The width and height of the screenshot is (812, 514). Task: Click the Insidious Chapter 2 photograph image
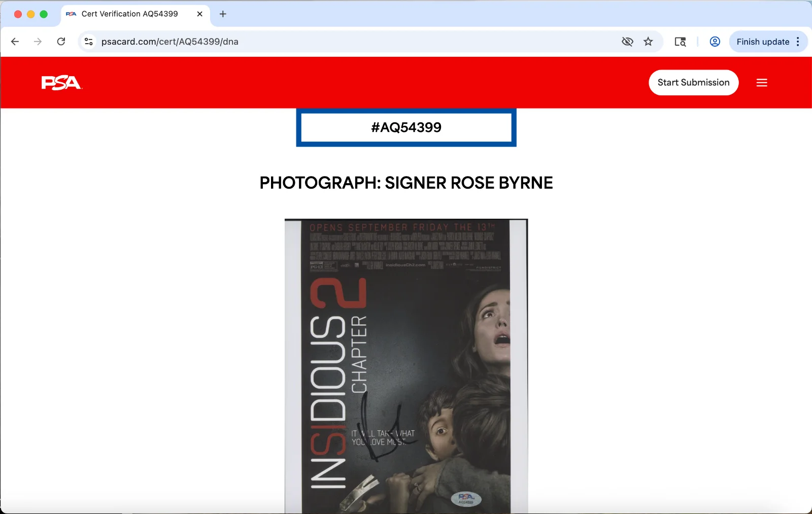pos(406,366)
